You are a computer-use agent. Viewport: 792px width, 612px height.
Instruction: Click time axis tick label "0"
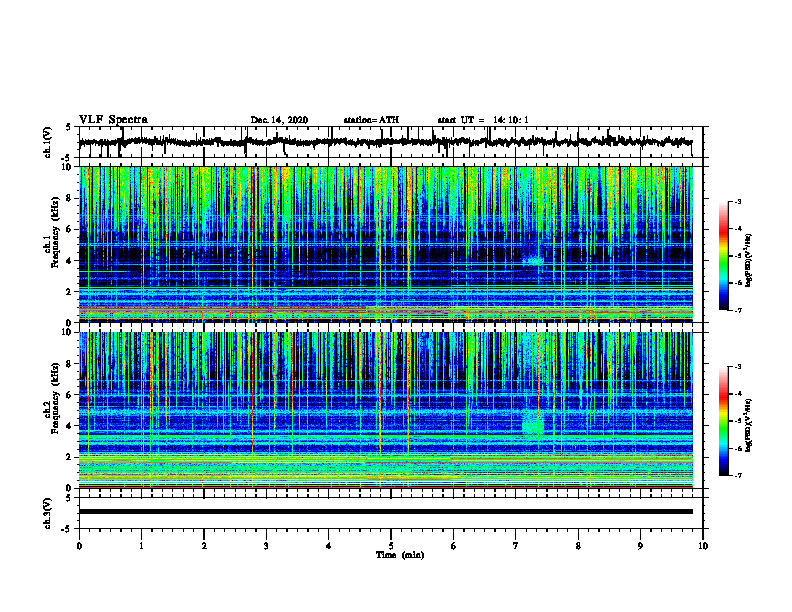pos(79,546)
